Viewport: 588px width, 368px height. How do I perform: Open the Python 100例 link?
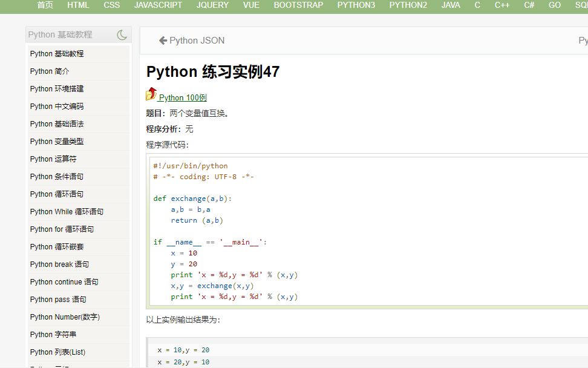[183, 97]
